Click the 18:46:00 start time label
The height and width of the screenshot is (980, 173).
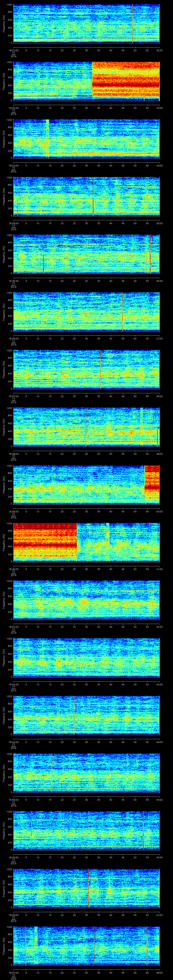[x=14, y=915]
